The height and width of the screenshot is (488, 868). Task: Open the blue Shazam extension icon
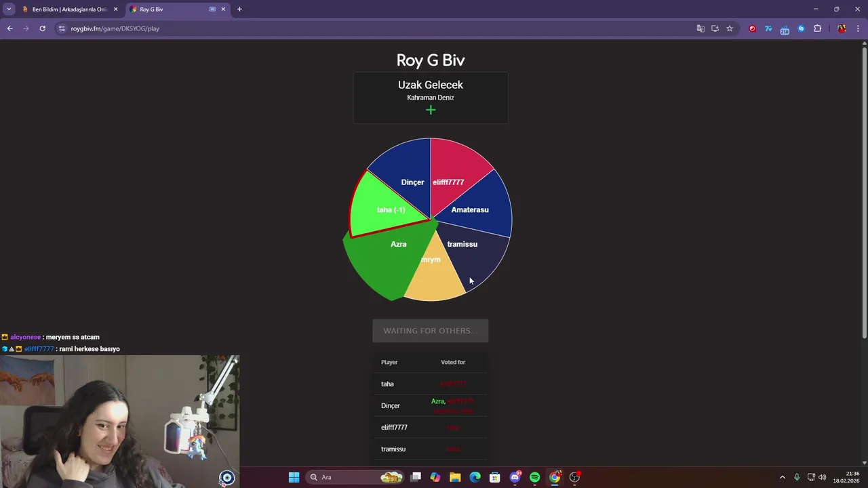click(x=801, y=28)
